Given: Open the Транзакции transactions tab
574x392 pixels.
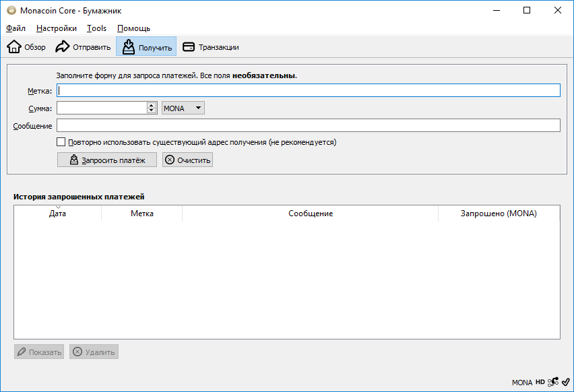Looking at the screenshot, I should point(210,47).
